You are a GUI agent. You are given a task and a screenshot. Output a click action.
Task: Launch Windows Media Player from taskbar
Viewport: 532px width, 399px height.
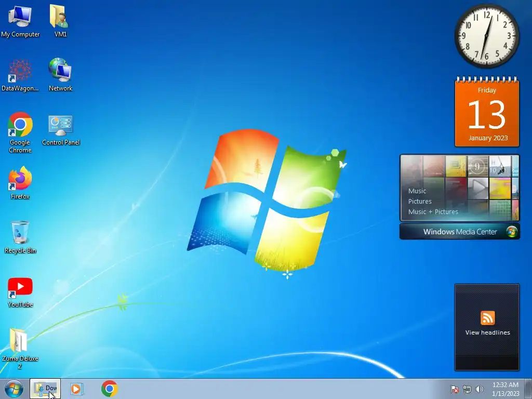pyautogui.click(x=76, y=389)
